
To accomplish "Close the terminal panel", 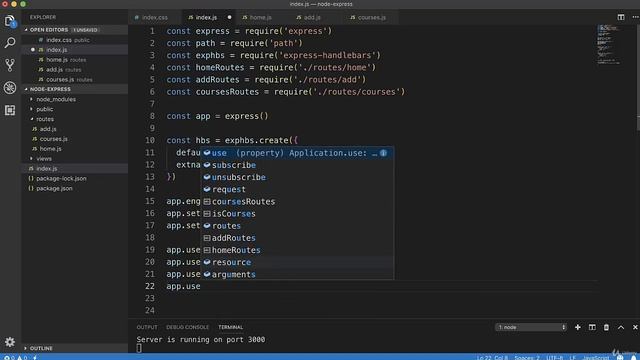I will (635, 327).
